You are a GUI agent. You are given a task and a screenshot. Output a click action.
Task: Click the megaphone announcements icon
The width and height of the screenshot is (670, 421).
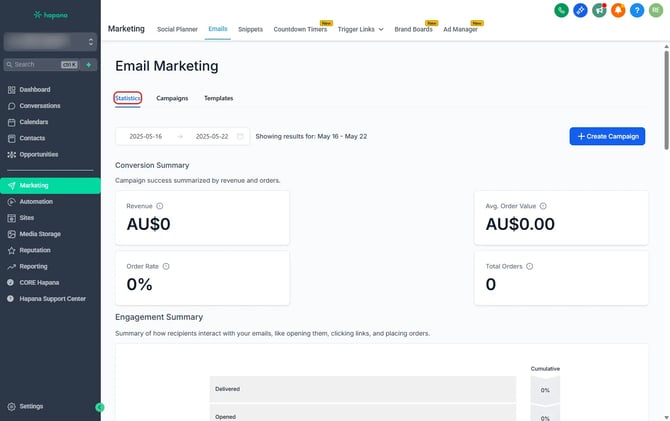pyautogui.click(x=599, y=10)
